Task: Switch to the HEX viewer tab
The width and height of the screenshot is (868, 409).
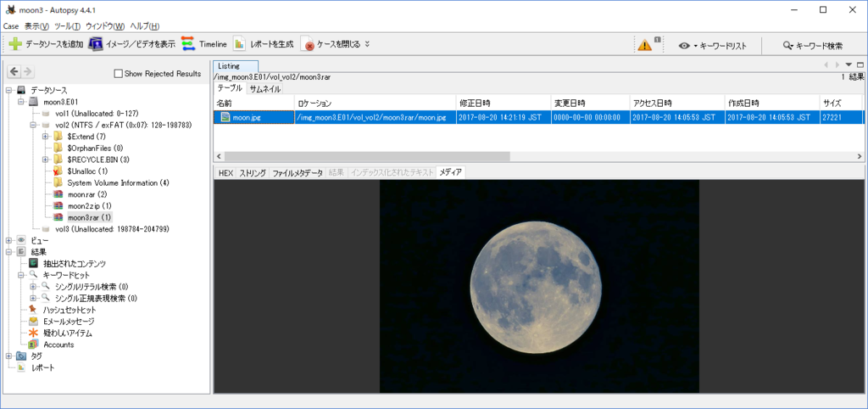Action: (x=225, y=173)
